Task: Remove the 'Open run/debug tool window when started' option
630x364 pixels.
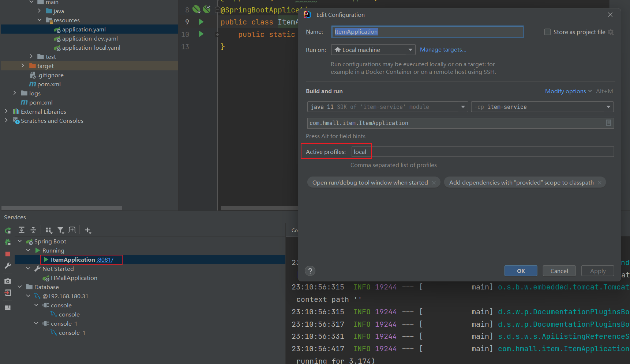Action: 434,183
